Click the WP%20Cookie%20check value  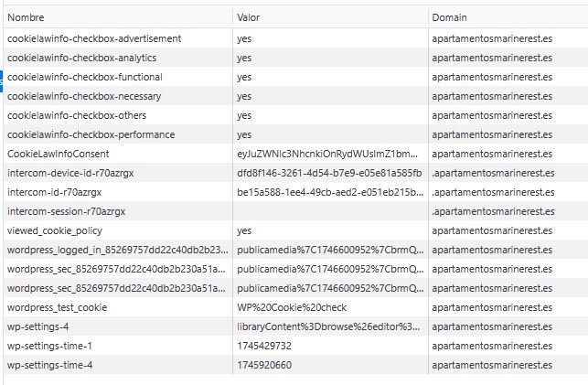[x=292, y=308]
